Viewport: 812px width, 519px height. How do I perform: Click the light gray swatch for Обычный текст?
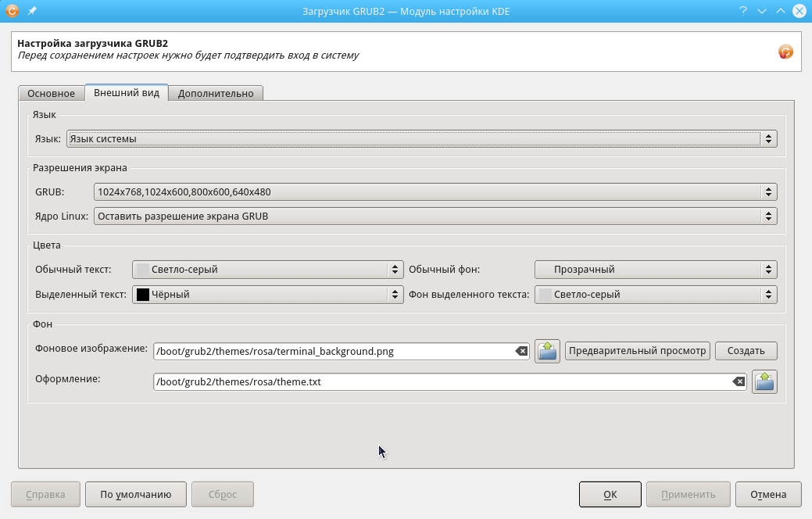(x=142, y=270)
